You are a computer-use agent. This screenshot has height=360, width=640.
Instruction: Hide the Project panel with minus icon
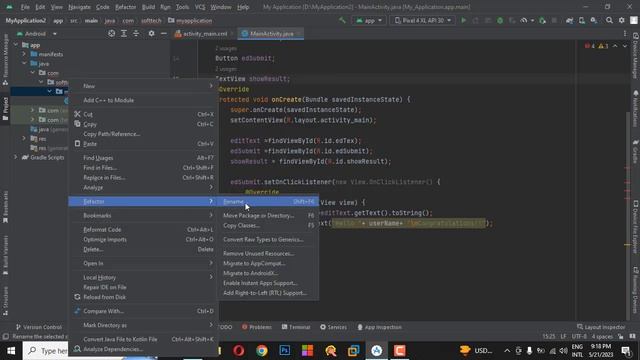click(164, 33)
